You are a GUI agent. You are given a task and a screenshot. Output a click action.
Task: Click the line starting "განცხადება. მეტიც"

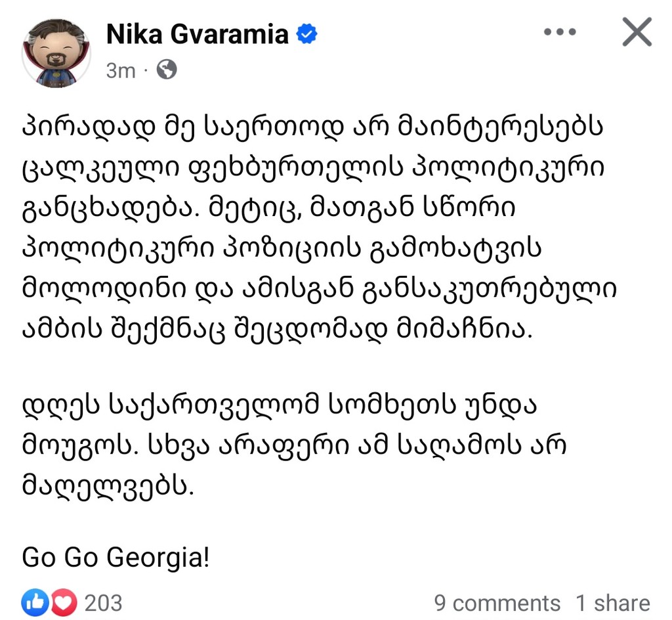click(268, 210)
